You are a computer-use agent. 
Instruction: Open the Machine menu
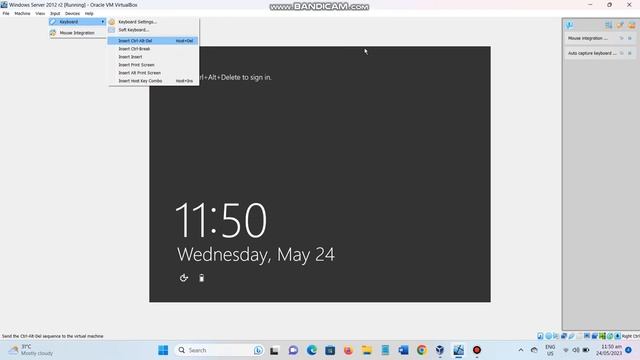(22, 13)
